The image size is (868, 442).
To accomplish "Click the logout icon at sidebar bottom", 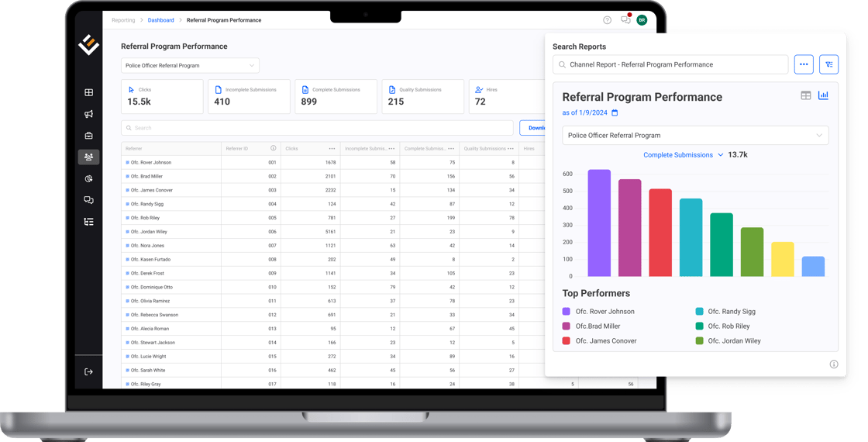I will (88, 371).
